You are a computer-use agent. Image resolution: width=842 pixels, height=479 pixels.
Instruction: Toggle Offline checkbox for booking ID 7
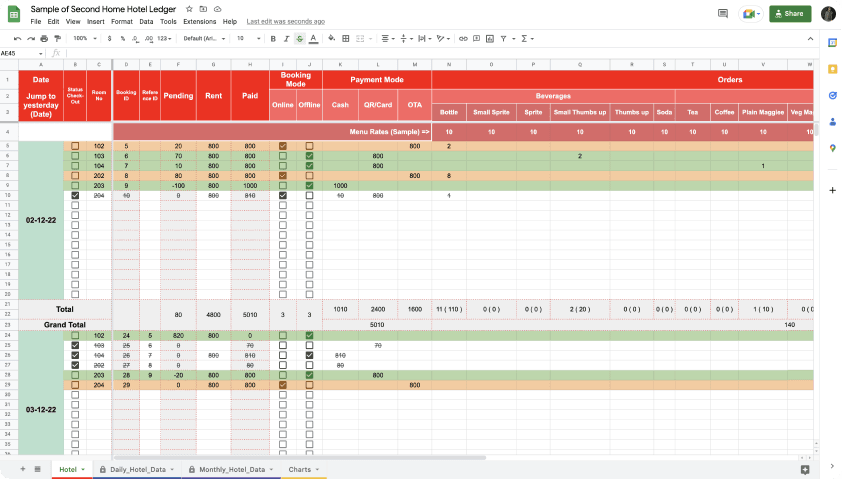point(309,166)
